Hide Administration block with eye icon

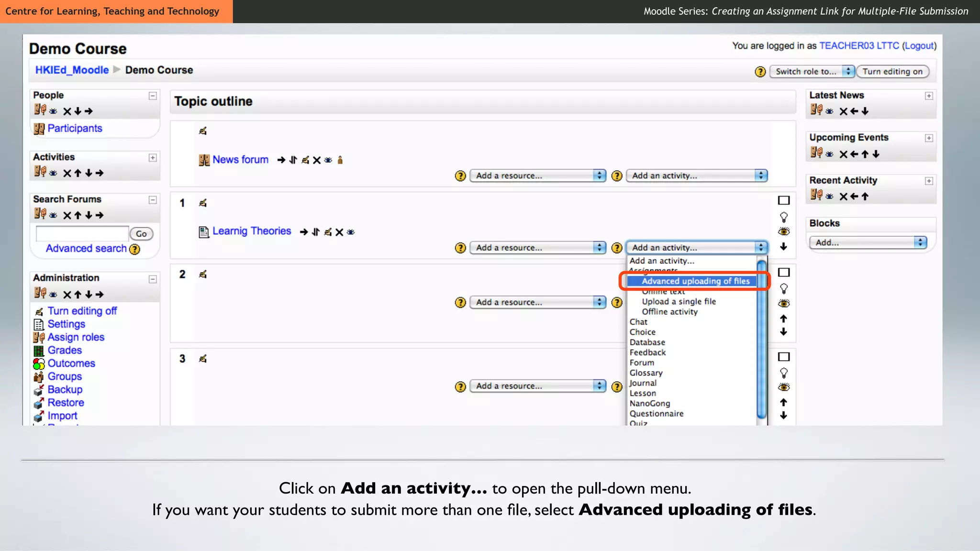click(x=53, y=295)
